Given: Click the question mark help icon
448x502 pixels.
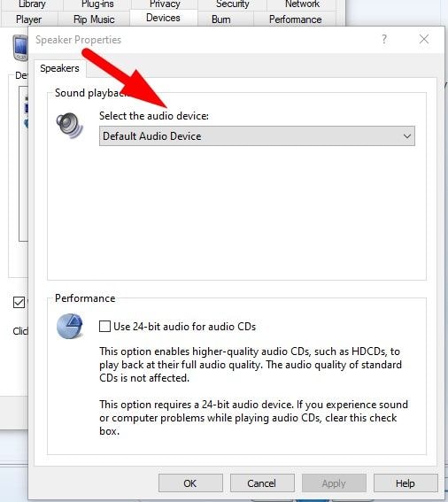Looking at the screenshot, I should 384,39.
